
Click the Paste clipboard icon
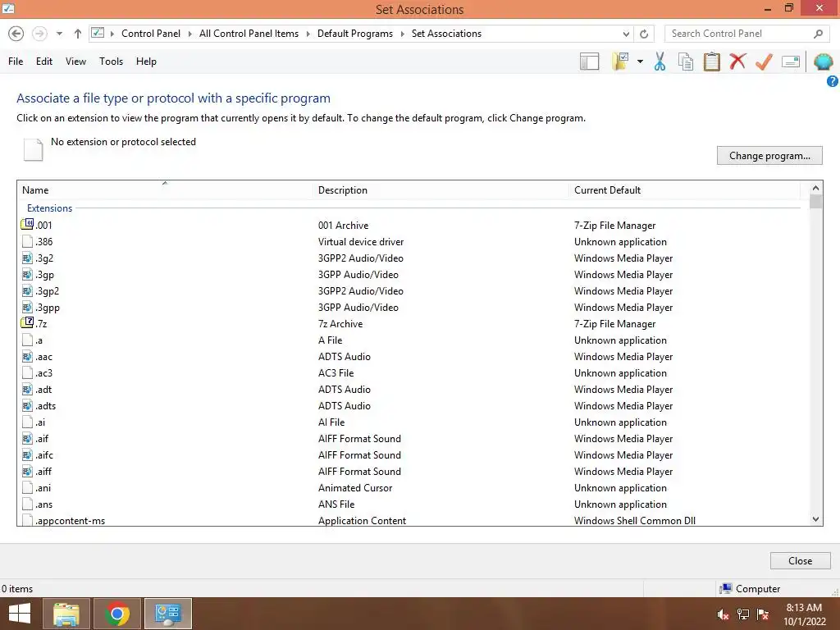pyautogui.click(x=712, y=62)
